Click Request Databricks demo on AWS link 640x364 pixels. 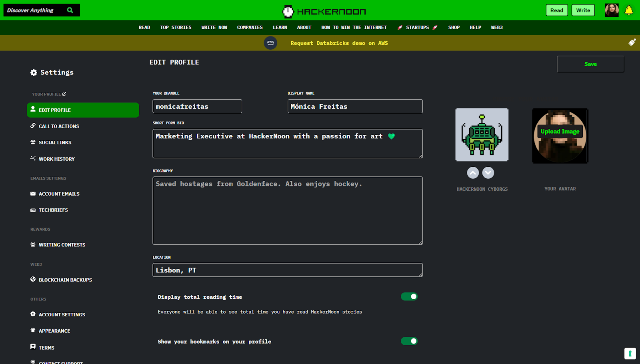point(339,43)
